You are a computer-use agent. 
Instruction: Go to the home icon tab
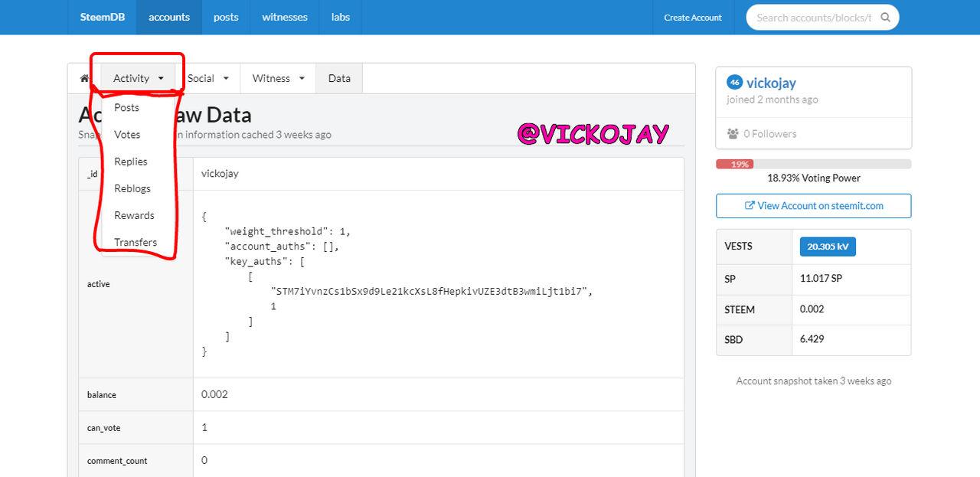pos(84,78)
